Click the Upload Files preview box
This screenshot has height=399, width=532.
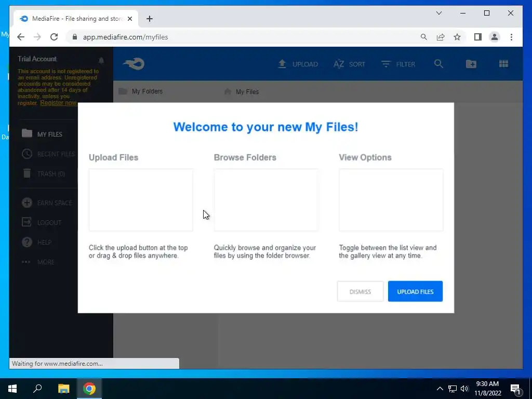(141, 200)
